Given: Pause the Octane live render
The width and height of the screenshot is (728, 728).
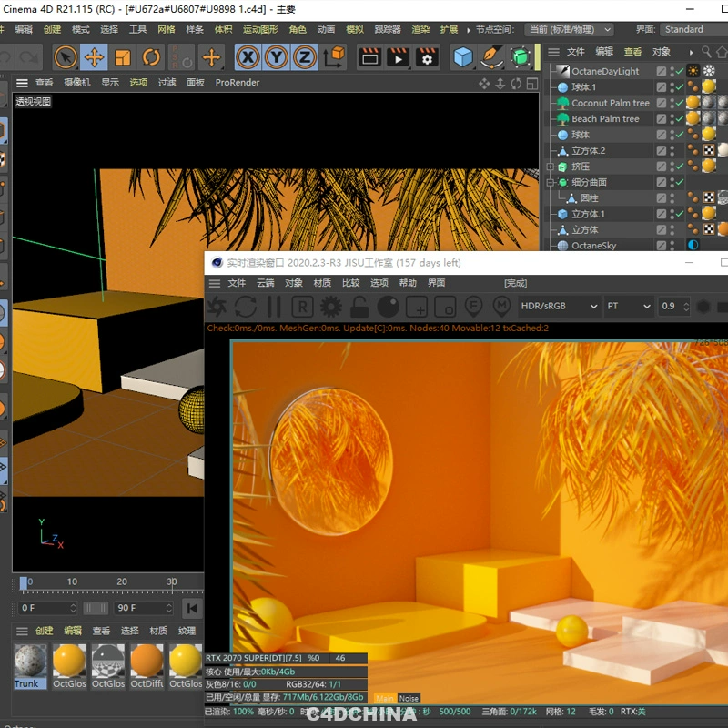Looking at the screenshot, I should click(274, 307).
